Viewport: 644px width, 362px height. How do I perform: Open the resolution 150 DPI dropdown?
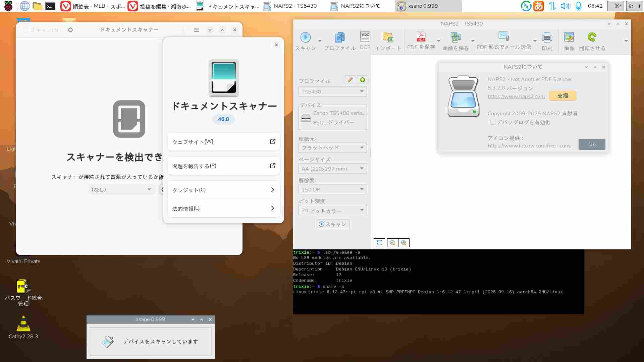[x=333, y=189]
